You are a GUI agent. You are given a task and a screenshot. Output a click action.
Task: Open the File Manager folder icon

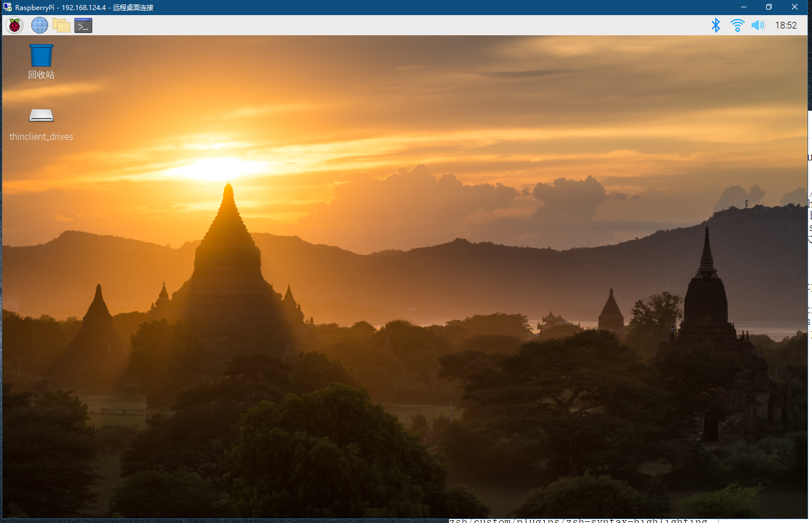[x=61, y=25]
